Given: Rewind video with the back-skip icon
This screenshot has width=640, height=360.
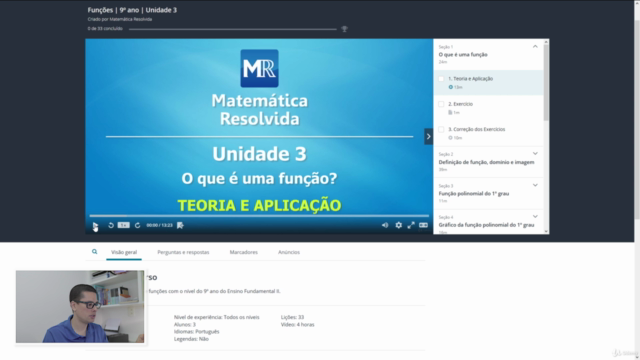Looking at the screenshot, I should (x=111, y=225).
